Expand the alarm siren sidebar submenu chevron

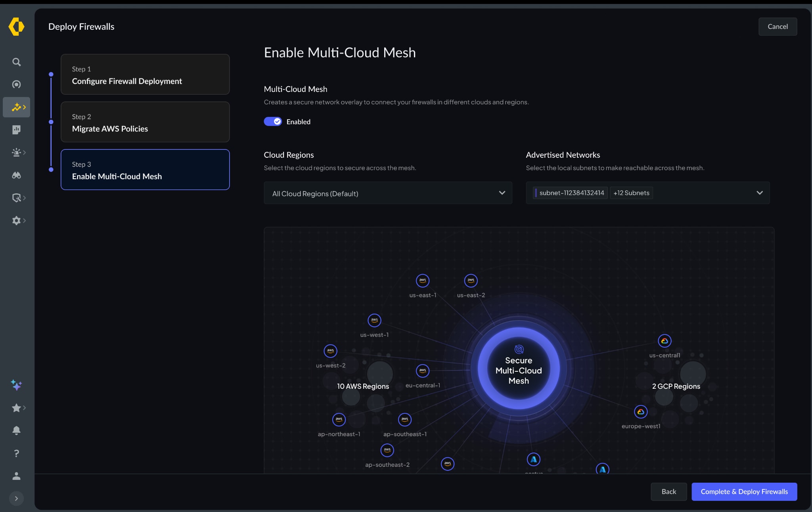(25, 152)
